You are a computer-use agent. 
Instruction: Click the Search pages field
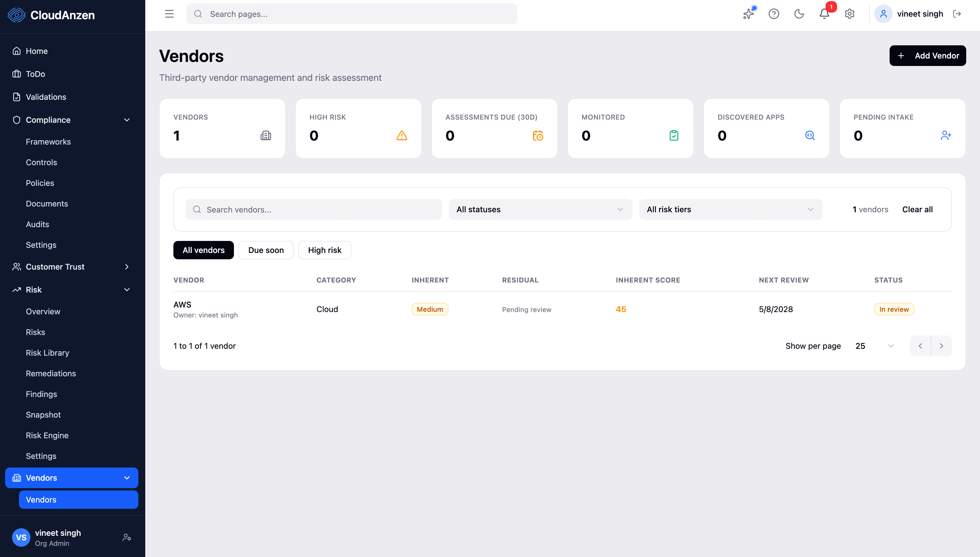coord(351,14)
